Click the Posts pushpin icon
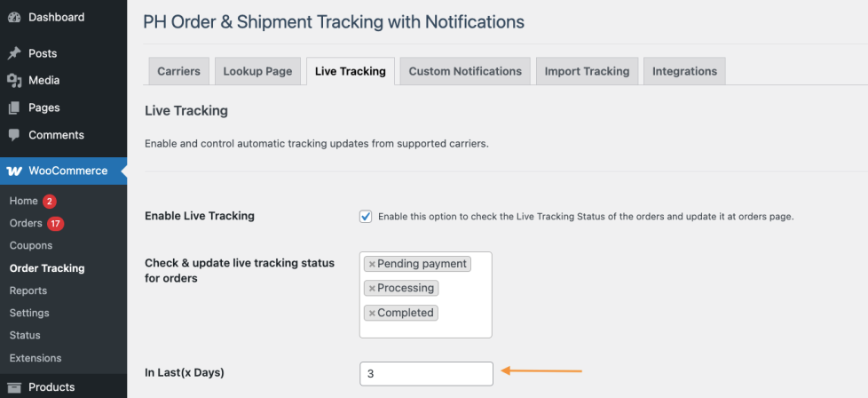The height and width of the screenshot is (398, 868). 14,53
